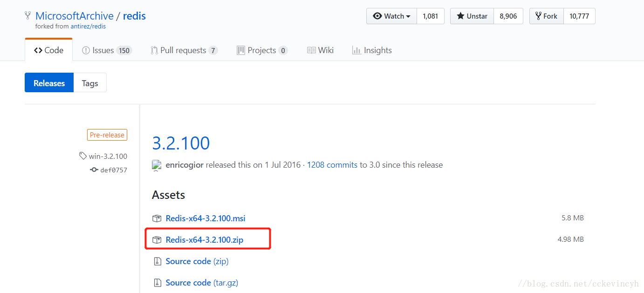This screenshot has width=644, height=293.
Task: Open the win-3.2.100 tag link
Action: [108, 156]
